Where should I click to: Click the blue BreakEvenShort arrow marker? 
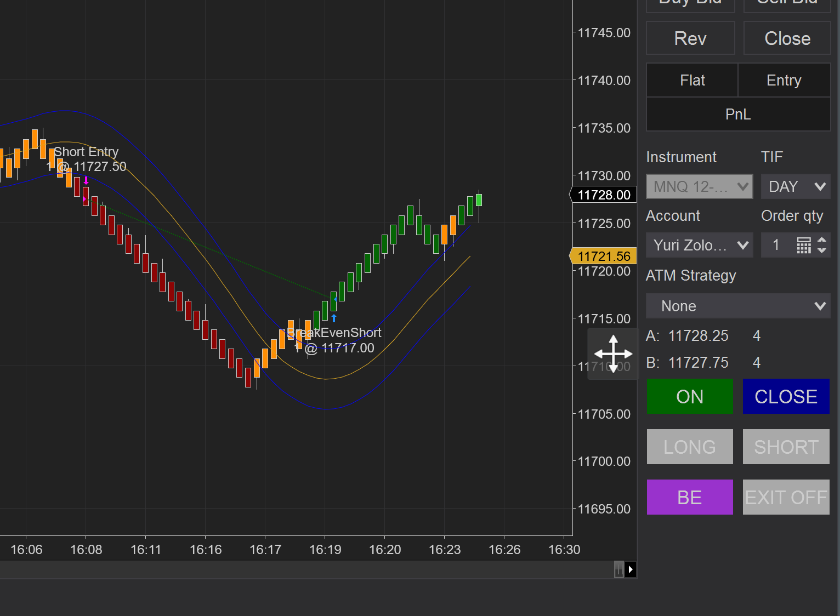point(334,317)
